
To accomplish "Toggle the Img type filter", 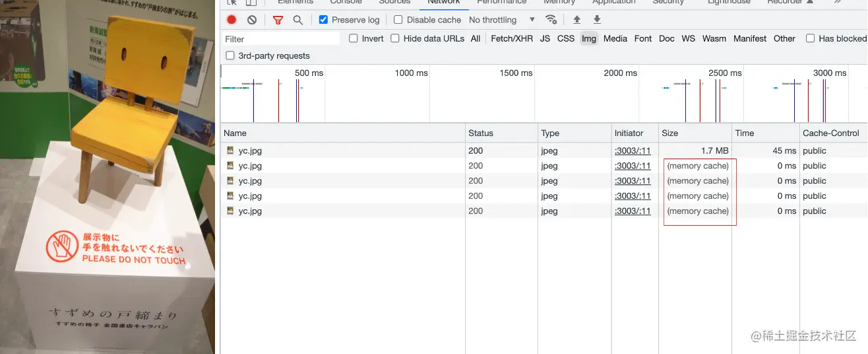I will (x=589, y=38).
